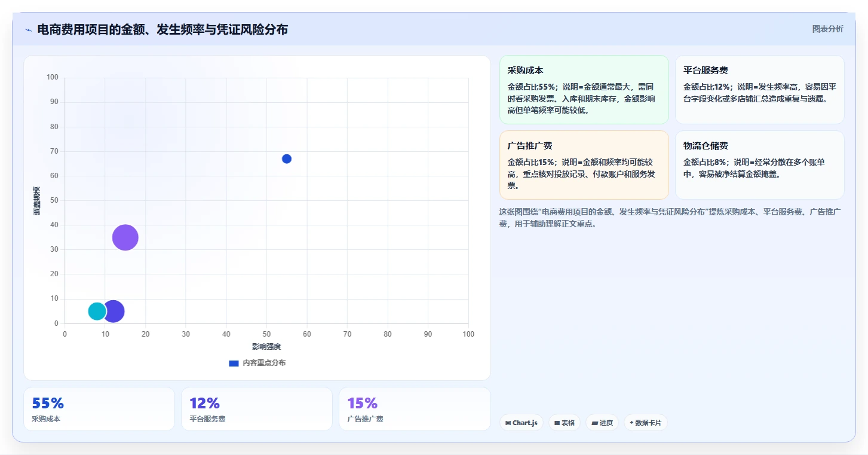Click the 图表分析 label in the header
868x455 pixels.
(x=827, y=29)
